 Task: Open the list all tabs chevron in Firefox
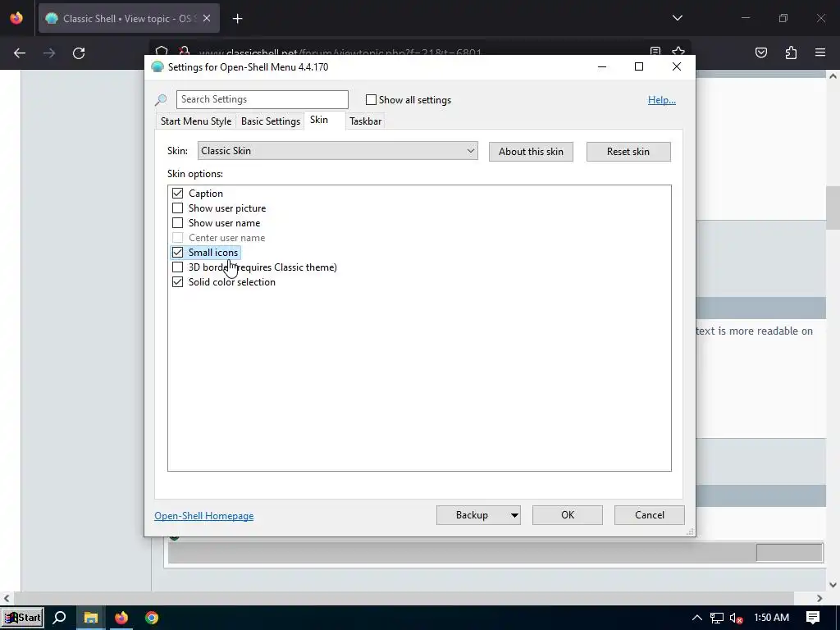coord(677,18)
